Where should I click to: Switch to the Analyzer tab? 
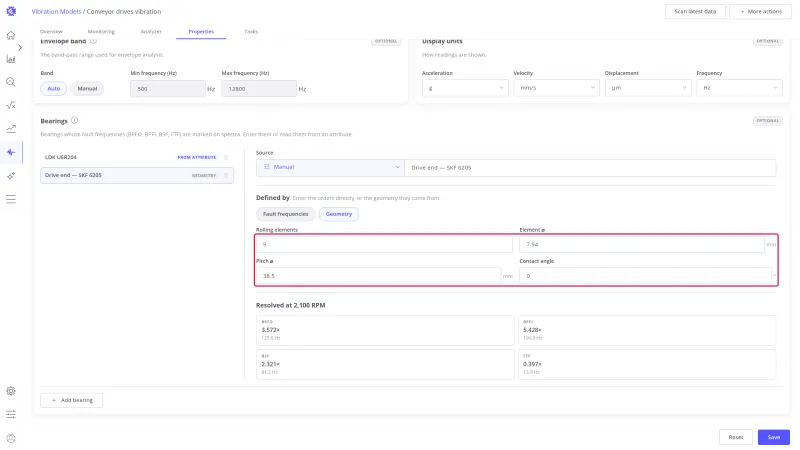pyautogui.click(x=151, y=32)
